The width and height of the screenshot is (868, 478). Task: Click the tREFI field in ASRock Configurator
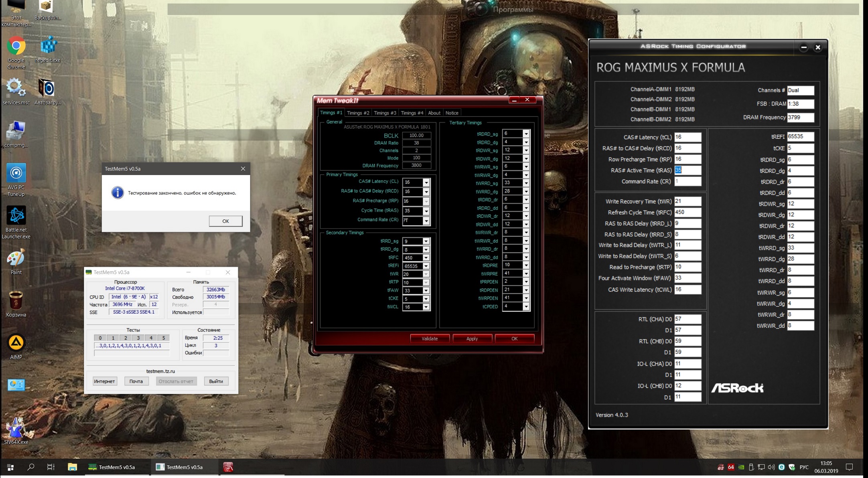pos(800,136)
